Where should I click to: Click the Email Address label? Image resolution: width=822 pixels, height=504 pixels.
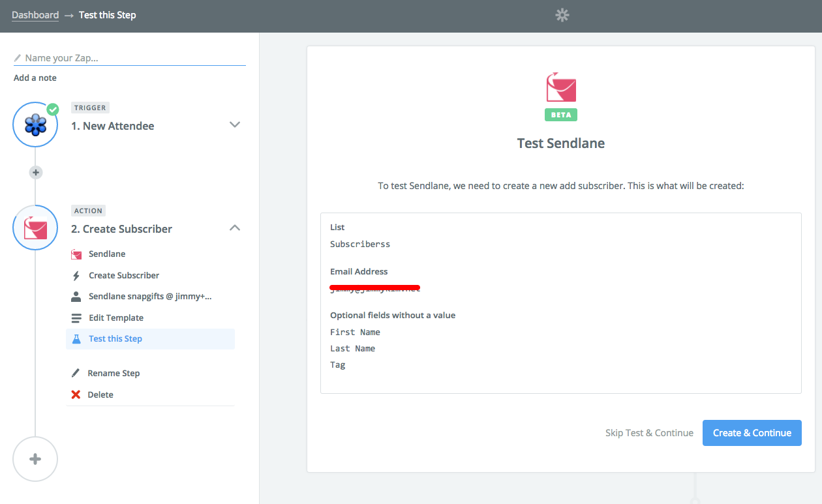click(x=359, y=271)
